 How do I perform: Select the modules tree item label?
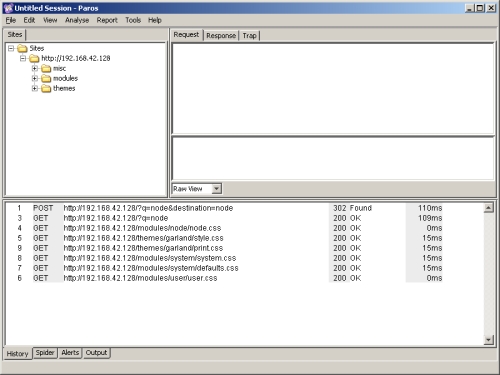tap(66, 79)
